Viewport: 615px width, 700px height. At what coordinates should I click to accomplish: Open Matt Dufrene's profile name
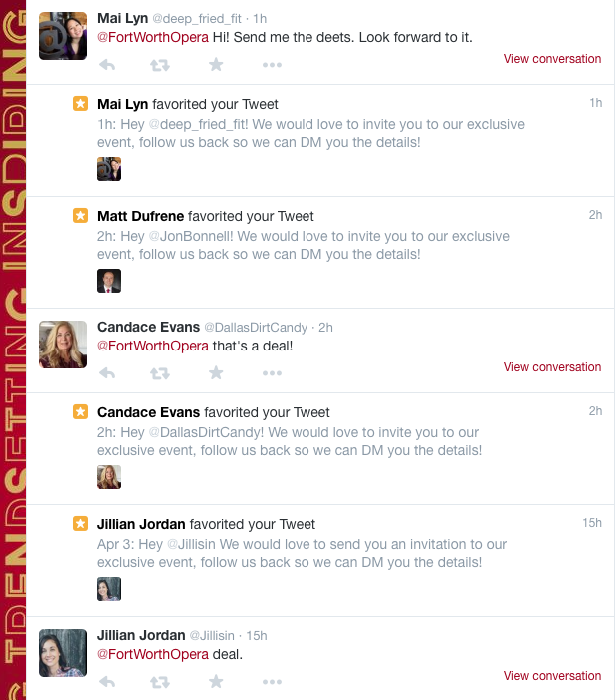click(x=140, y=216)
